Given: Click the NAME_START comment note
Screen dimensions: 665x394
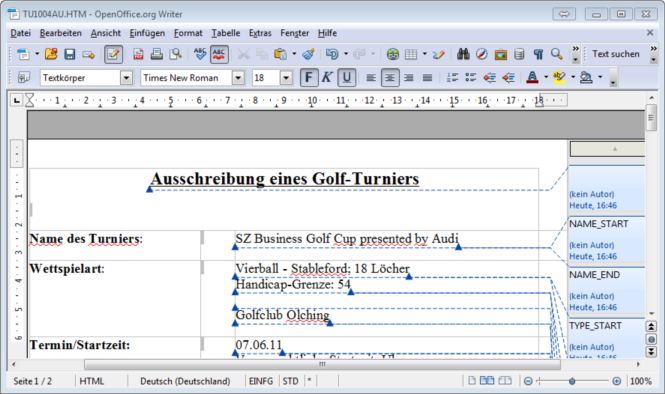Looking at the screenshot, I should point(606,240).
